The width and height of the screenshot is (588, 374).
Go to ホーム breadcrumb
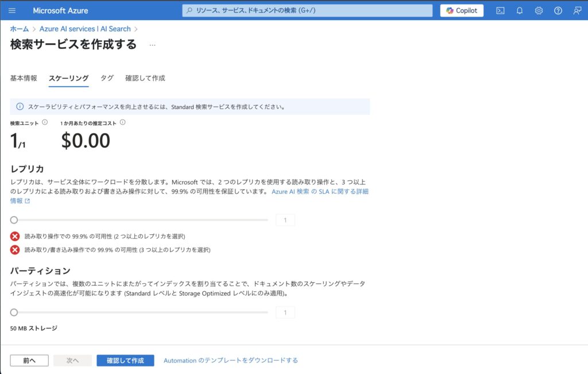point(20,29)
